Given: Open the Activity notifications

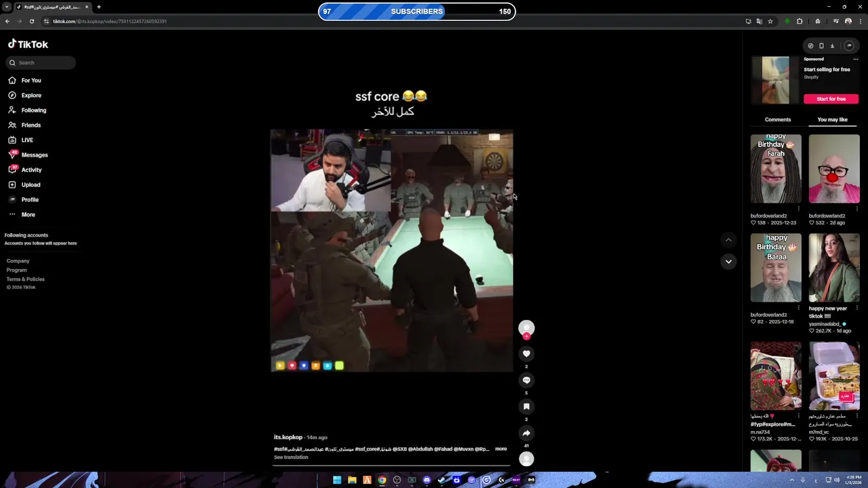Looking at the screenshot, I should [x=25, y=169].
